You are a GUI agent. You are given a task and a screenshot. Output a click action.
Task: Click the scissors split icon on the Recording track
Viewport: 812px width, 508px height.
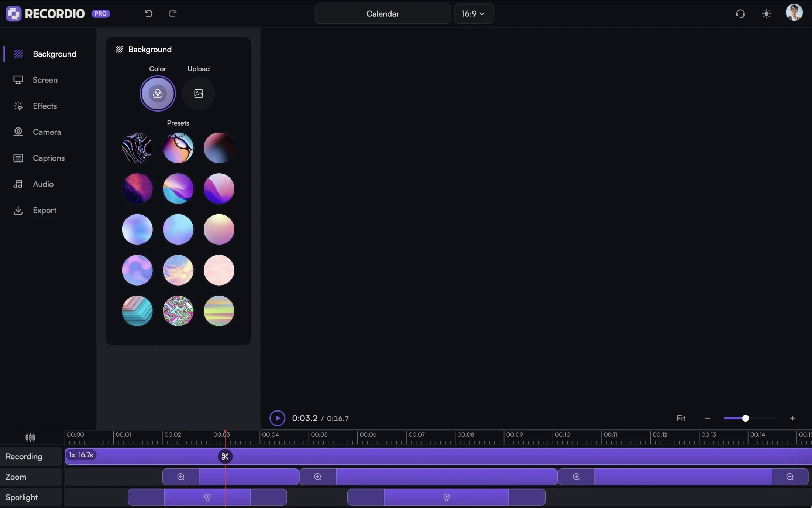point(226,456)
